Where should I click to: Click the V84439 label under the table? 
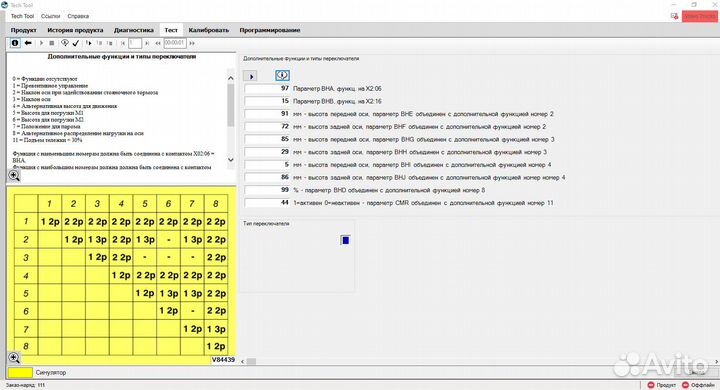coord(223,360)
